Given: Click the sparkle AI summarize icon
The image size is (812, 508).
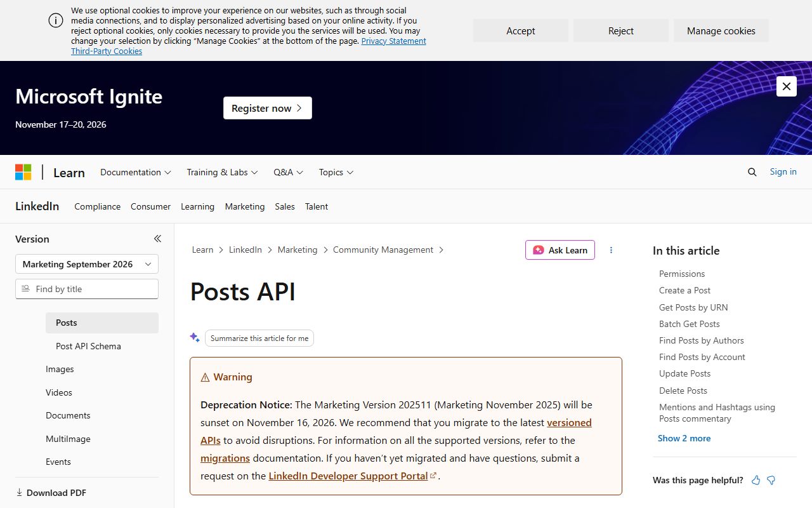Looking at the screenshot, I should coord(195,338).
